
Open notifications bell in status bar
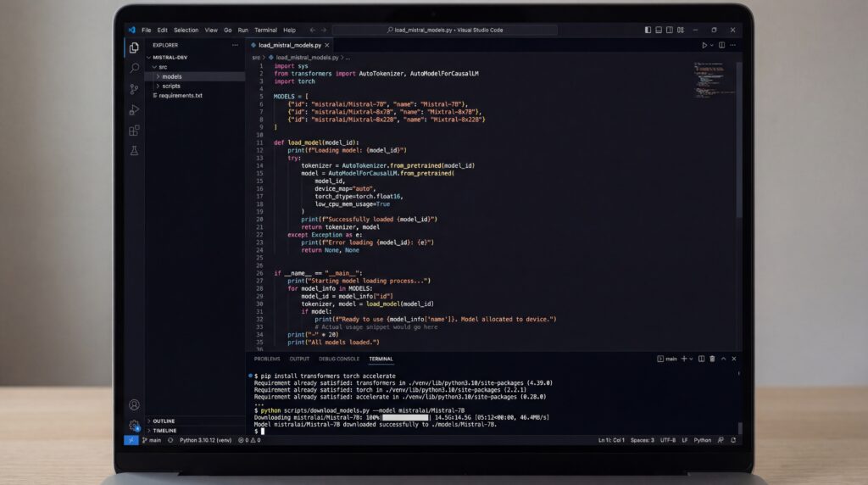point(733,440)
